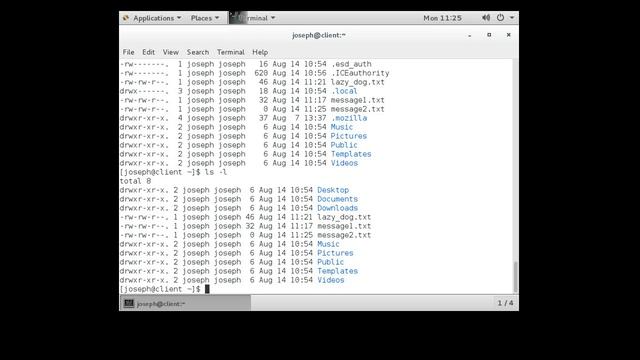Image resolution: width=640 pixels, height=360 pixels.
Task: Click the .esd_auth file name
Action: [x=351, y=64]
